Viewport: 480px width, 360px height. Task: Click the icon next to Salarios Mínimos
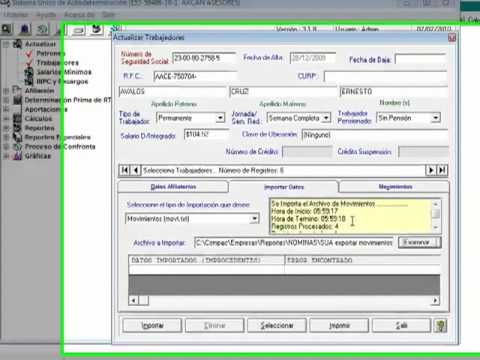[x=29, y=72]
